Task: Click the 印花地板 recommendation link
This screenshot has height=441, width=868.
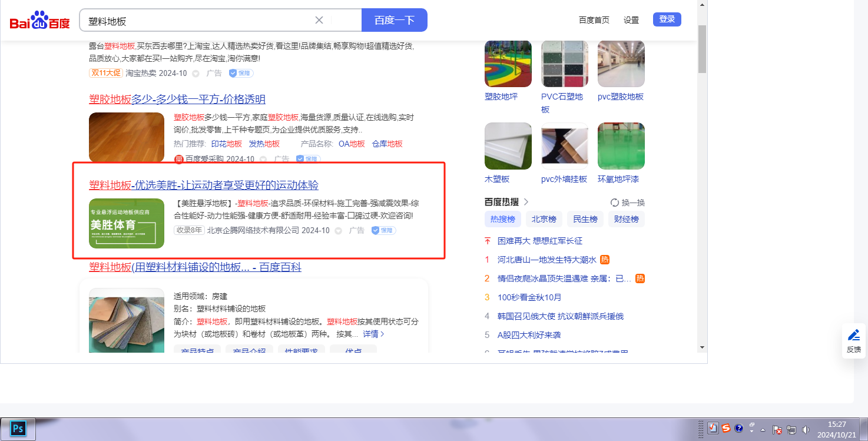Action: tap(227, 144)
